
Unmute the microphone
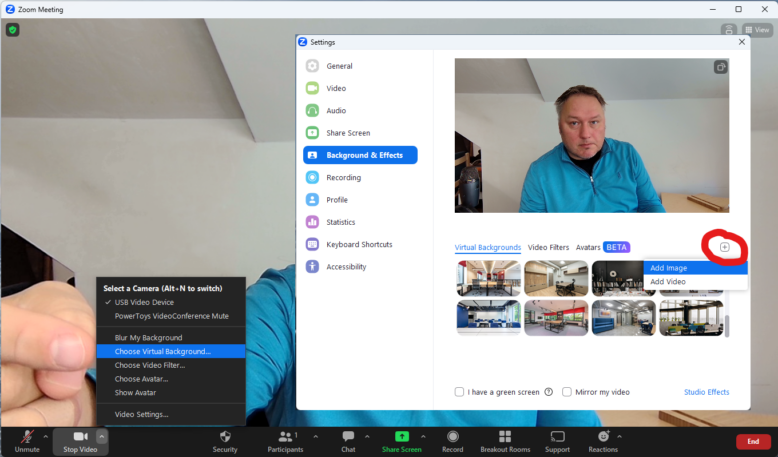point(27,437)
